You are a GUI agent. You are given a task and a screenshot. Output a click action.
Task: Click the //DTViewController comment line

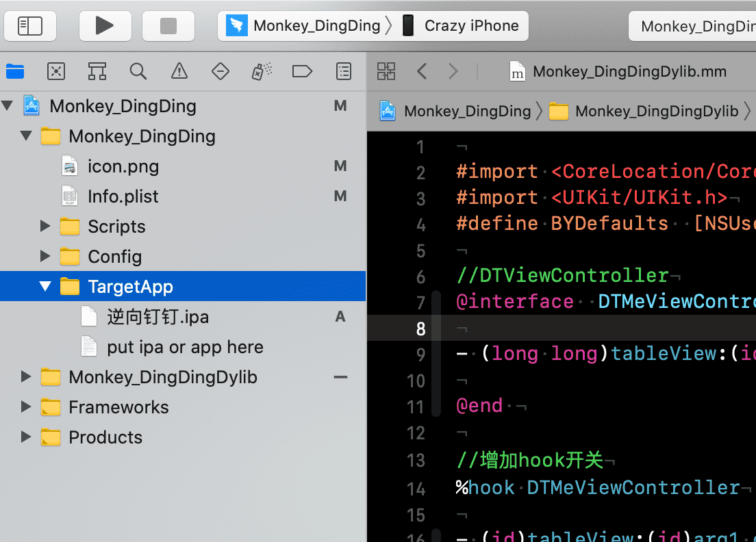[562, 276]
